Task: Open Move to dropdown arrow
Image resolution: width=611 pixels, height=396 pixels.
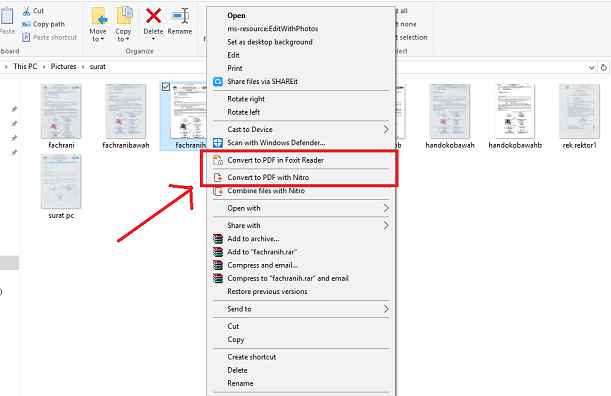Action: 102,39
